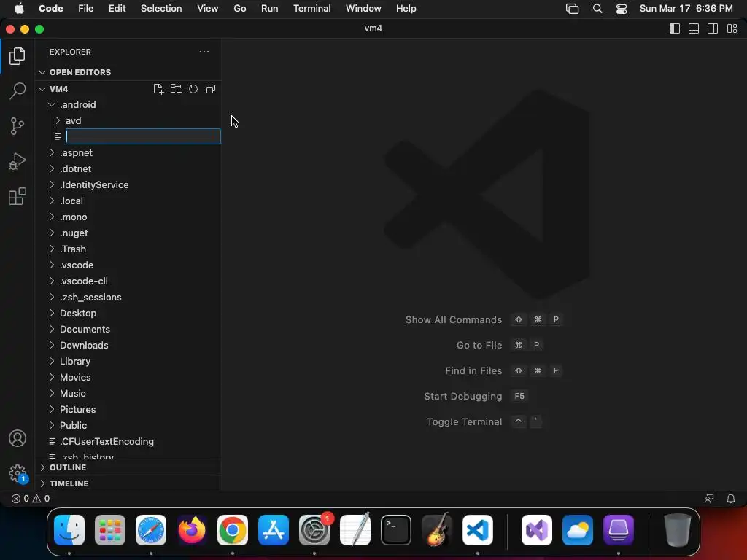
Task: Open the Search view in activity bar
Action: pos(18,90)
